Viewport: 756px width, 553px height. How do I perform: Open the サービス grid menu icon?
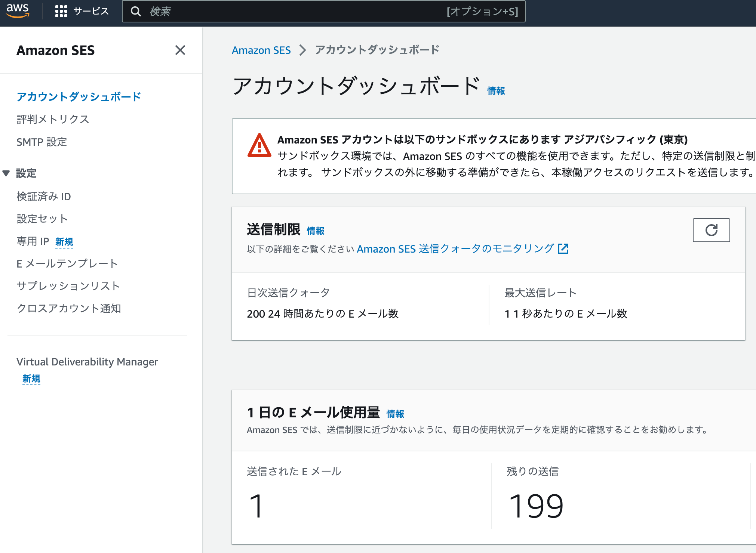click(61, 11)
